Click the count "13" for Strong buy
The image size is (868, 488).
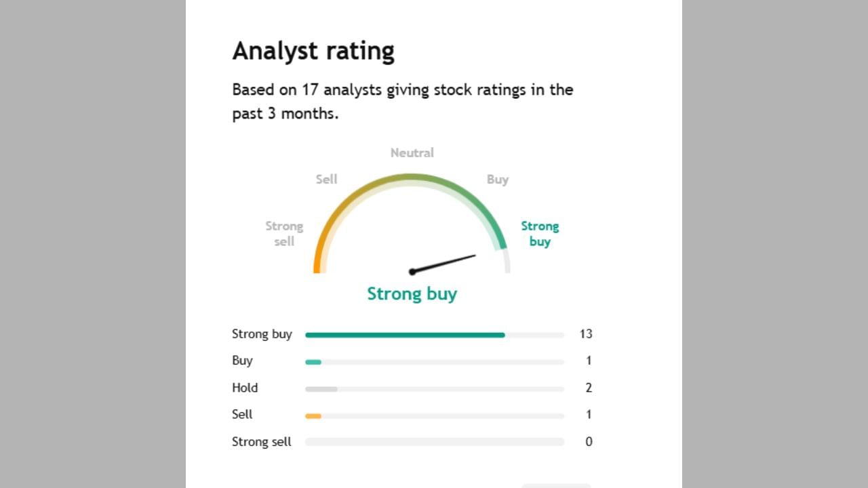tap(586, 334)
